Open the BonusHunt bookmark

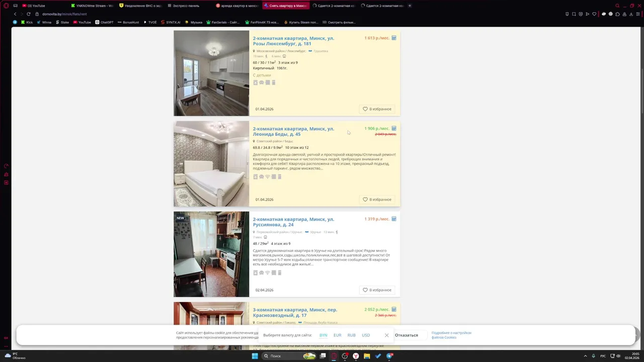pos(128,22)
